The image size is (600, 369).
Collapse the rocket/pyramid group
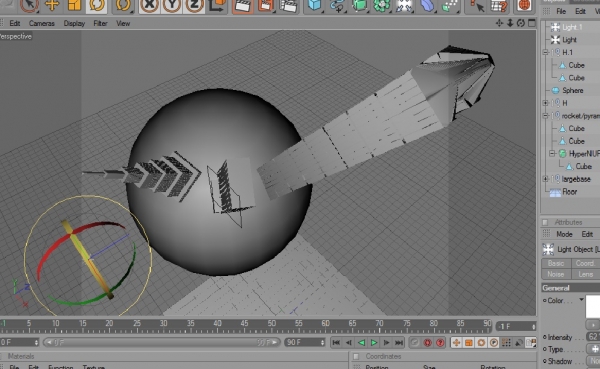click(546, 116)
